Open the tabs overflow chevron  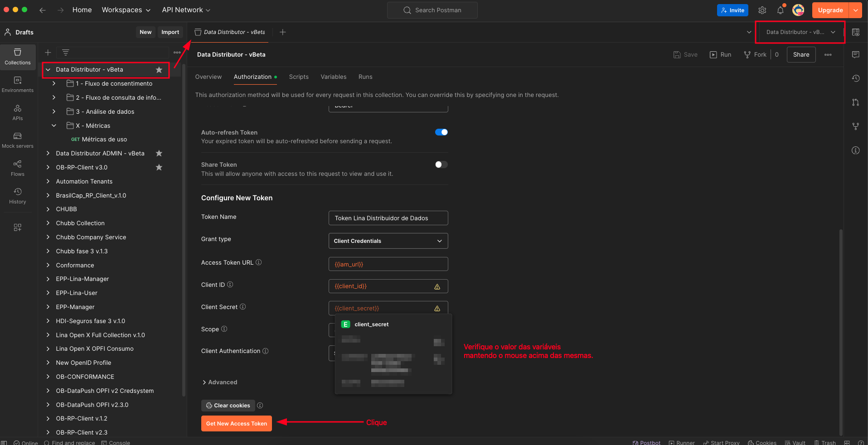point(749,32)
